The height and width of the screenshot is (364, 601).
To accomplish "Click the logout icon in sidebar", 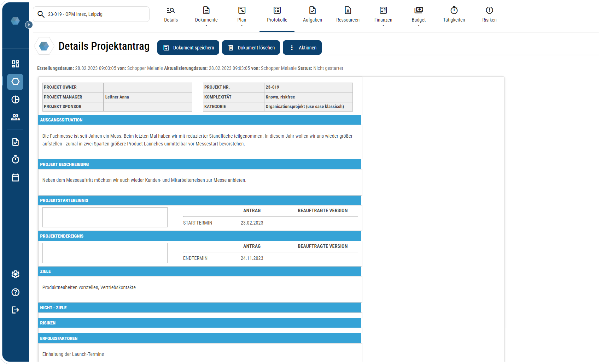I will [x=15, y=310].
